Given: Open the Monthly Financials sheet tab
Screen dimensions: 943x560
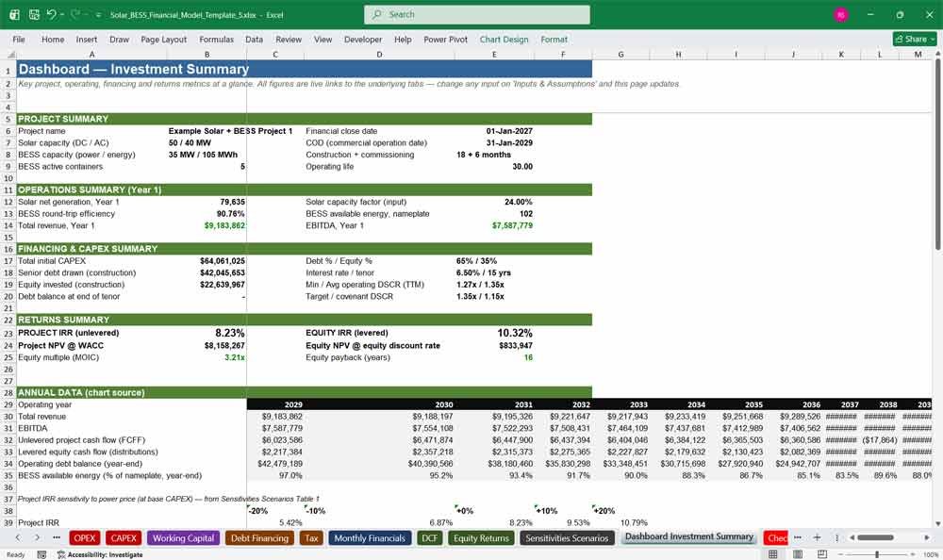Looking at the screenshot, I should click(x=370, y=537).
